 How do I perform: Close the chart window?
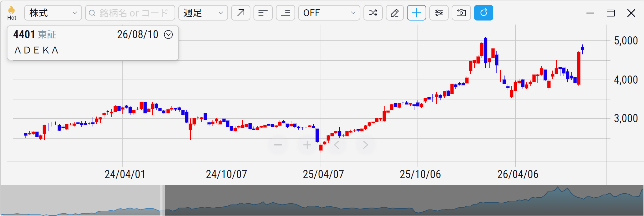click(x=631, y=13)
